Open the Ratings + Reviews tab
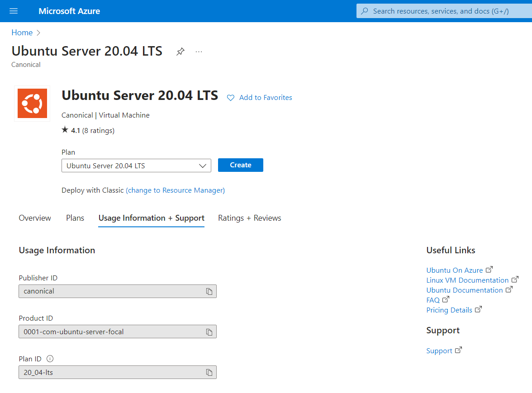 pos(249,218)
